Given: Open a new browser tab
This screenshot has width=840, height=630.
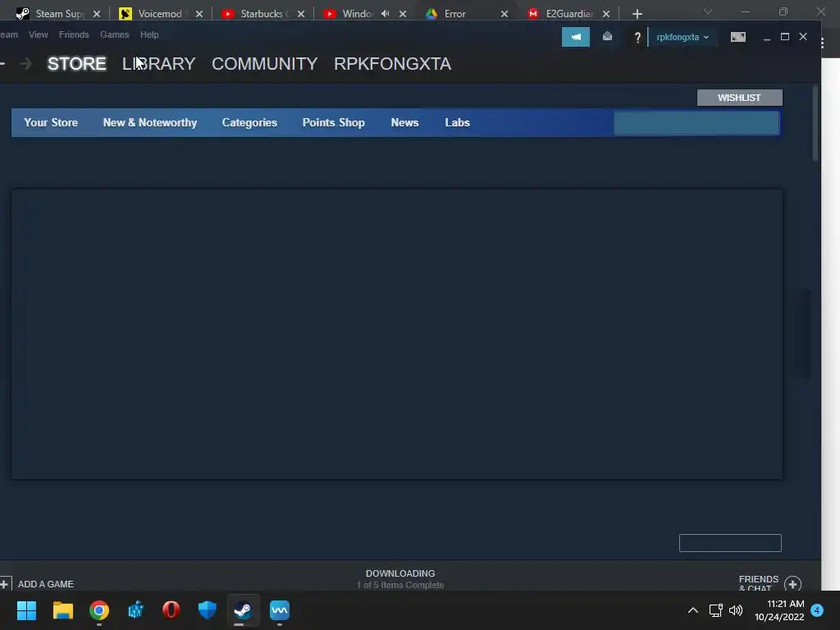Looking at the screenshot, I should tap(637, 14).
